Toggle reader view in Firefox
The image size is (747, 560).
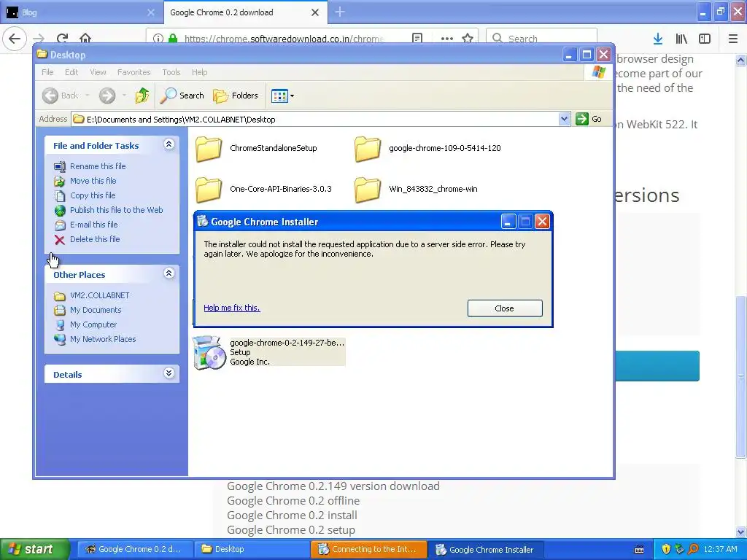(x=417, y=38)
